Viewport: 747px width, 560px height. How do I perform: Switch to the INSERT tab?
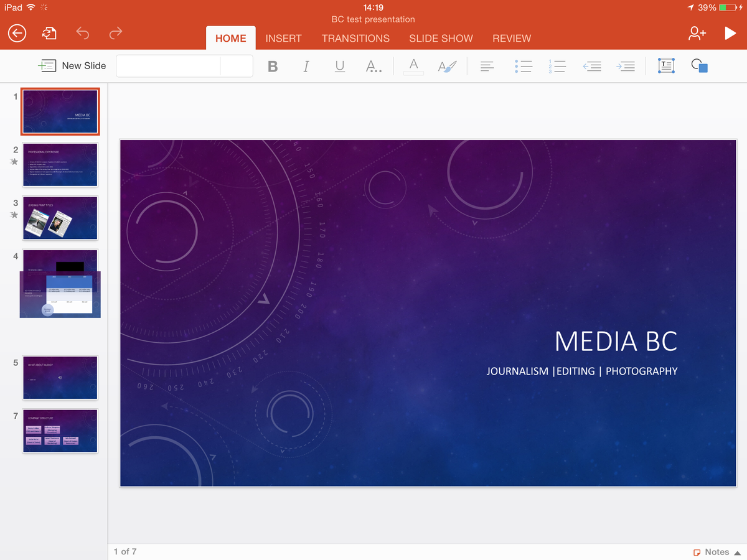pyautogui.click(x=283, y=38)
